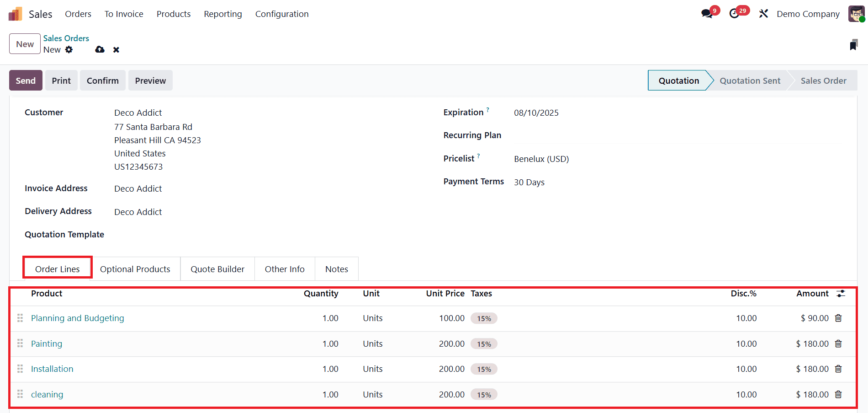Open the Planning and Budgeting product link
The height and width of the screenshot is (413, 868).
point(78,318)
